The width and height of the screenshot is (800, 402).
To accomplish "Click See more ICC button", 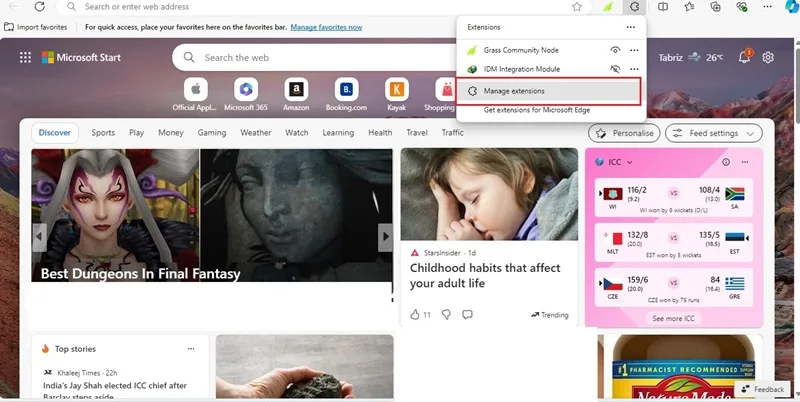I will pos(673,318).
